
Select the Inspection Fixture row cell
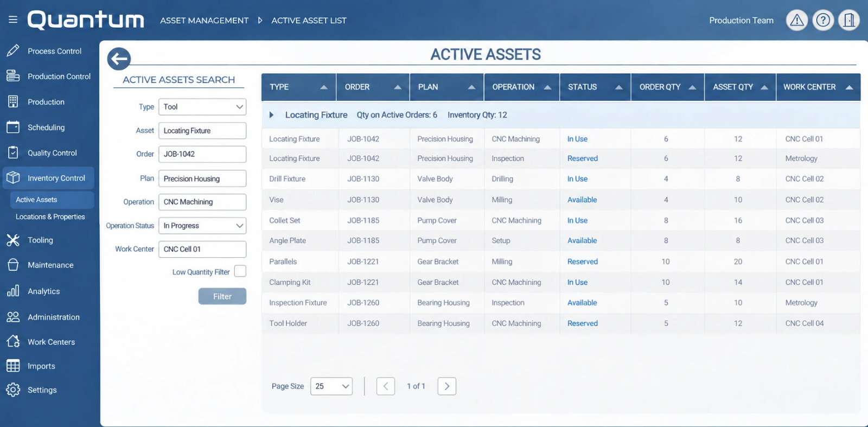[x=298, y=303]
